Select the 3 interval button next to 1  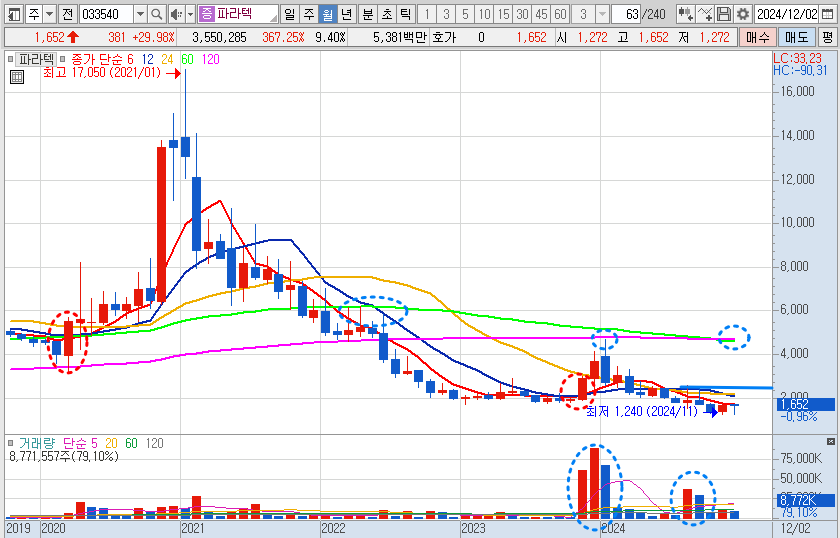[x=446, y=14]
